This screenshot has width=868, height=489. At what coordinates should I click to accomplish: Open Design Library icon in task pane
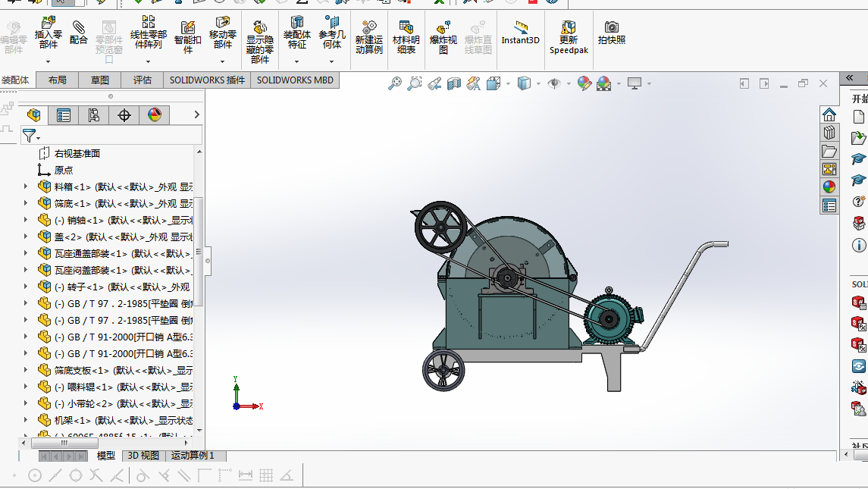coord(829,133)
